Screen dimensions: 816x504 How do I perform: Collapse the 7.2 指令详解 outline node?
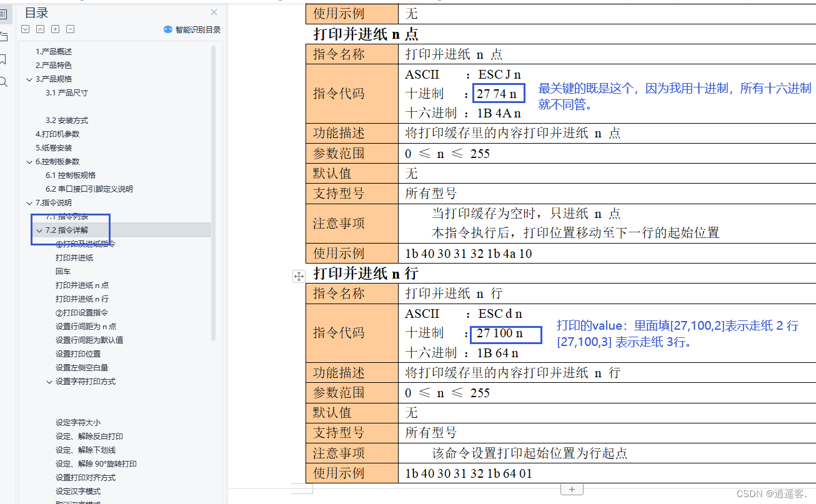click(39, 230)
